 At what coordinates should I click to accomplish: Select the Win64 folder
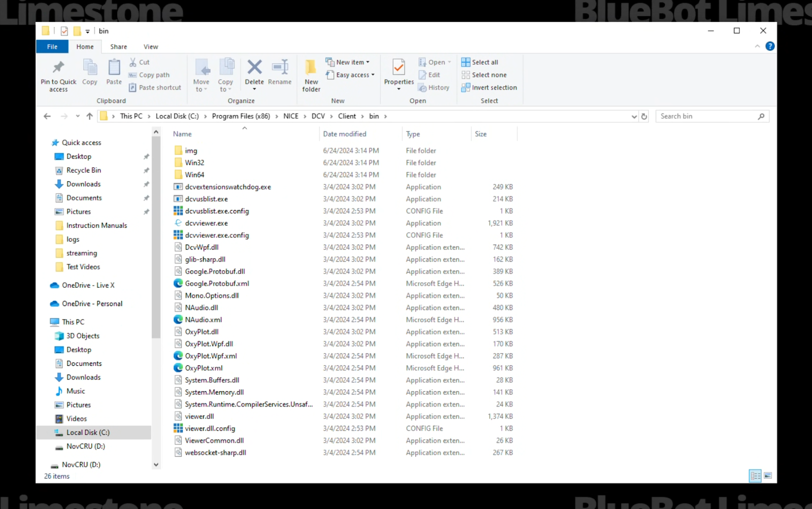(x=194, y=175)
